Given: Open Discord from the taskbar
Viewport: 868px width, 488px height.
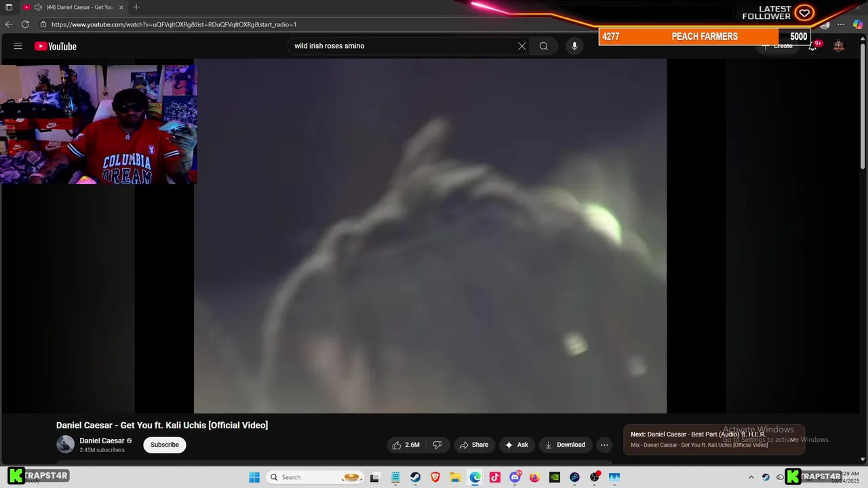Looking at the screenshot, I should (515, 477).
